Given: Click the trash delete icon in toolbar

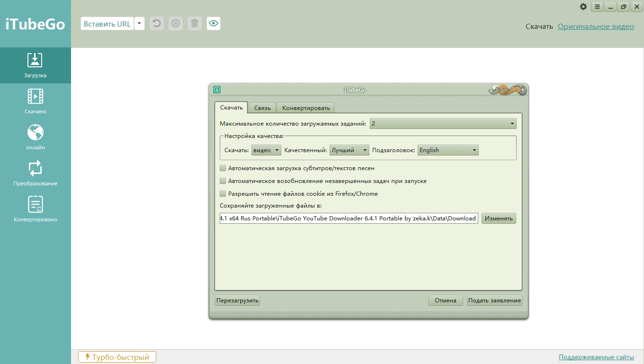Looking at the screenshot, I should (195, 24).
